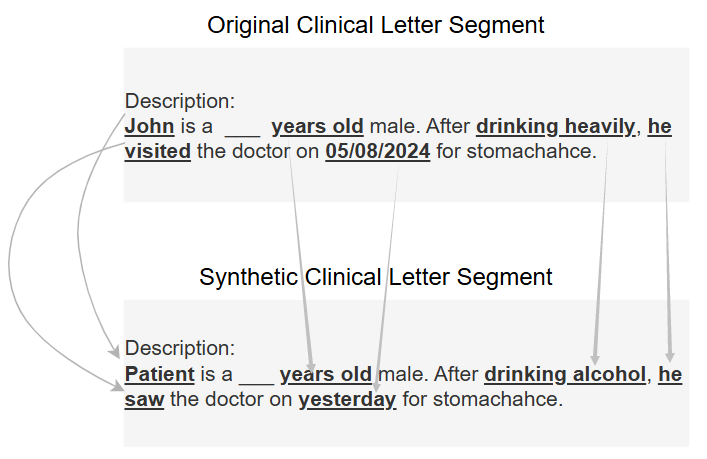707x459 pixels.
Task: Click "years old" in original segment
Action: coord(317,127)
